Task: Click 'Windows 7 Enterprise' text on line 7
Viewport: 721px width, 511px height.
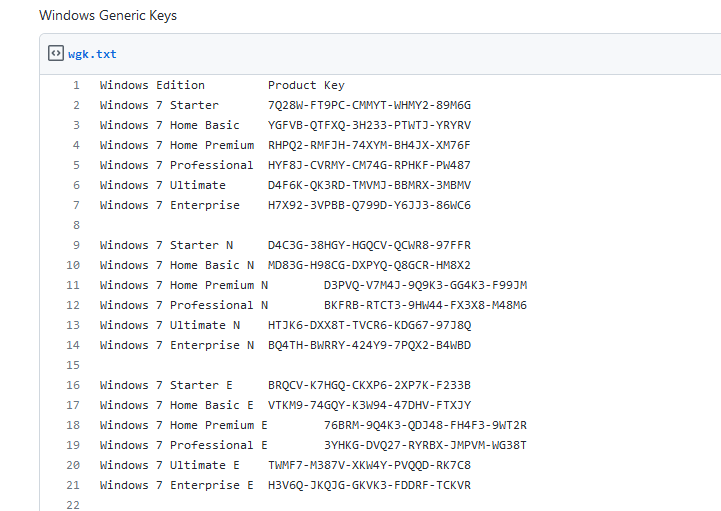Action: (170, 205)
